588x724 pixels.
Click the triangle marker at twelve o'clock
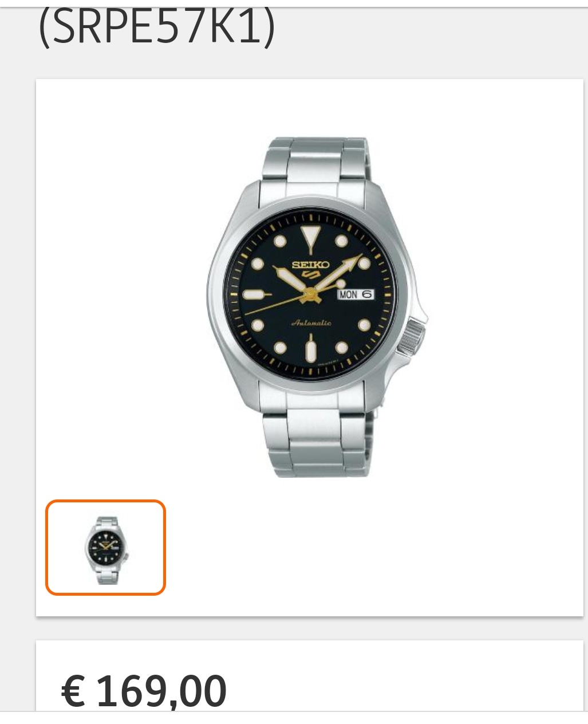310,237
